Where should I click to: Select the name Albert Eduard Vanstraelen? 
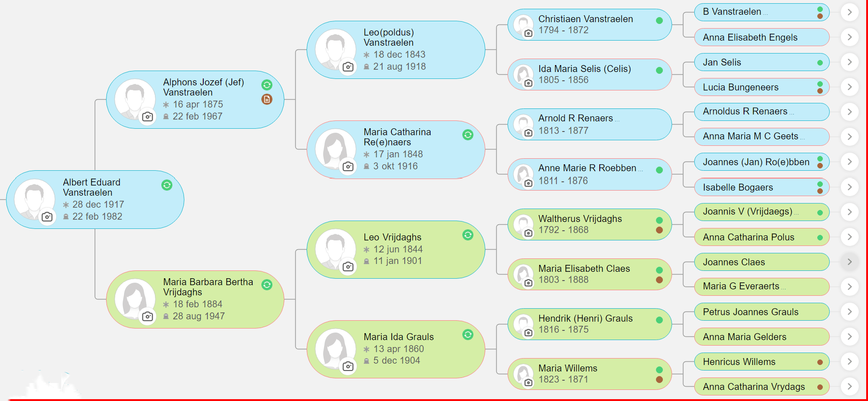(x=92, y=187)
